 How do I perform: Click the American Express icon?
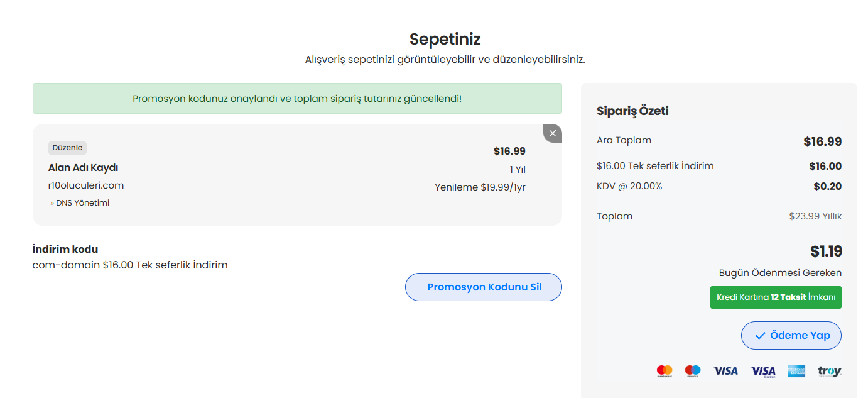pos(797,371)
